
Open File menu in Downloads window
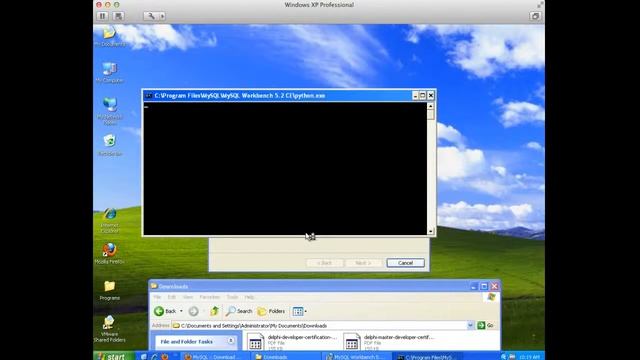[x=157, y=297]
